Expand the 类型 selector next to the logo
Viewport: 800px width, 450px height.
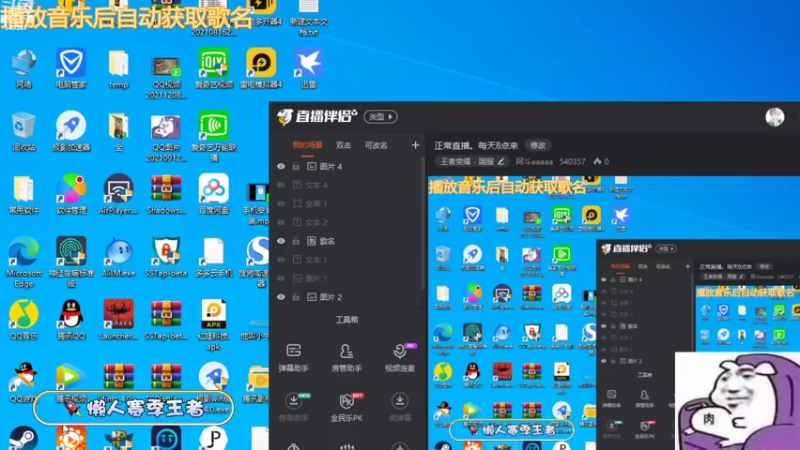tap(381, 117)
